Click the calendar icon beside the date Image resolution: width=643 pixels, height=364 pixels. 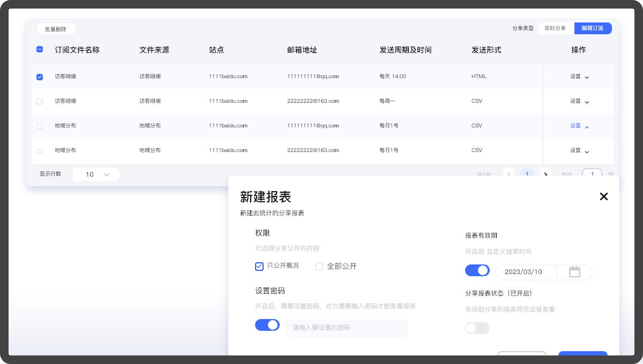574,272
